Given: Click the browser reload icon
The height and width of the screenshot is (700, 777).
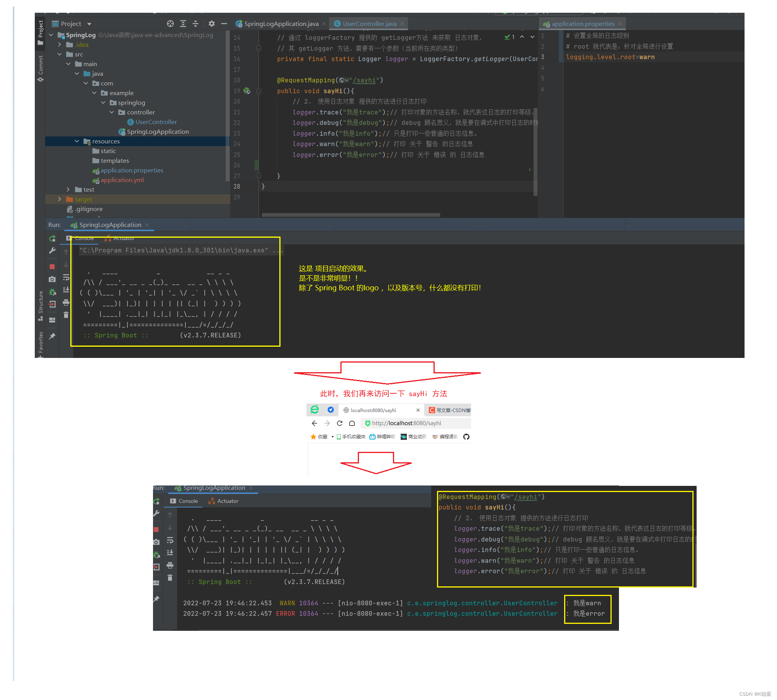Looking at the screenshot, I should pyautogui.click(x=340, y=423).
